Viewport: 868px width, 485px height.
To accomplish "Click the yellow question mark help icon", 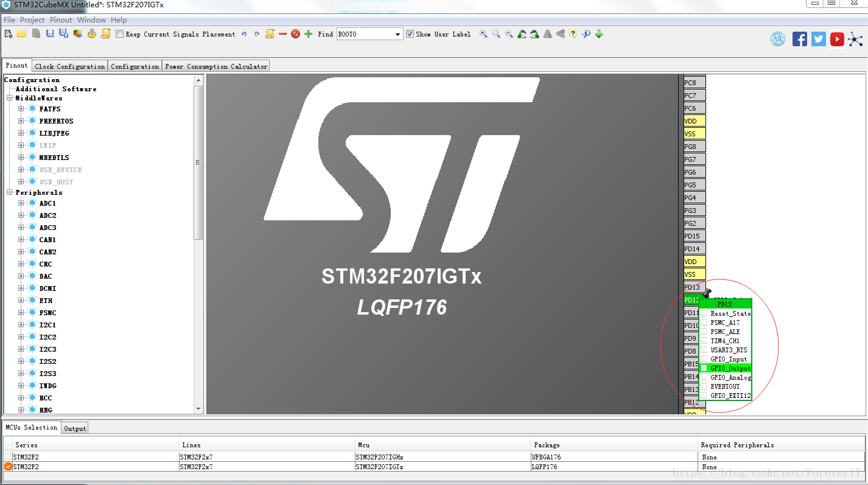I will tap(573, 34).
